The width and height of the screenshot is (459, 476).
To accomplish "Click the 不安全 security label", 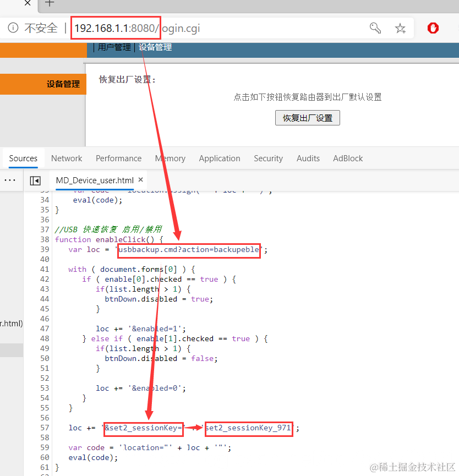I will [x=41, y=28].
